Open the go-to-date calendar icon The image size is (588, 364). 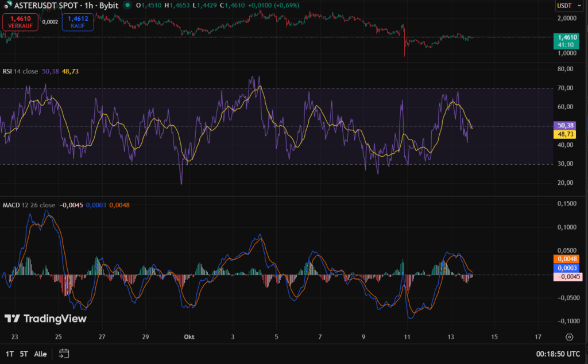(x=64, y=354)
